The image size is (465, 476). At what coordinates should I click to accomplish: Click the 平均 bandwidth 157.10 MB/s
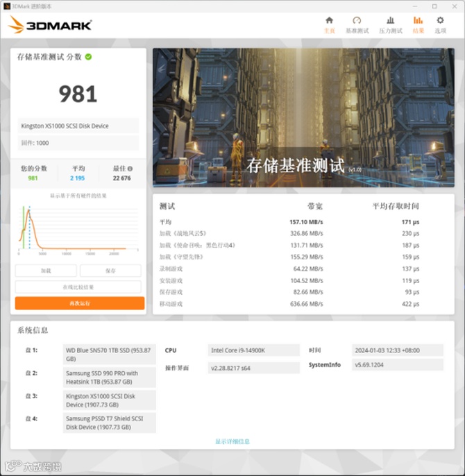tap(306, 222)
